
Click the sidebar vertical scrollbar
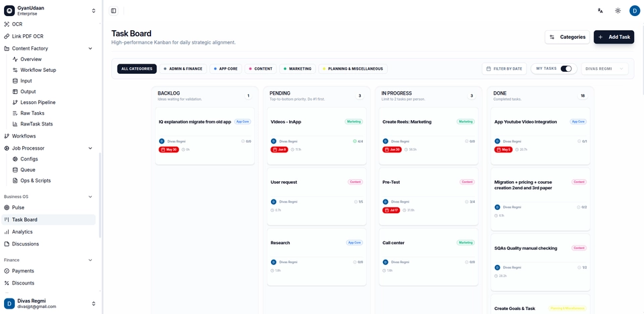click(x=100, y=195)
